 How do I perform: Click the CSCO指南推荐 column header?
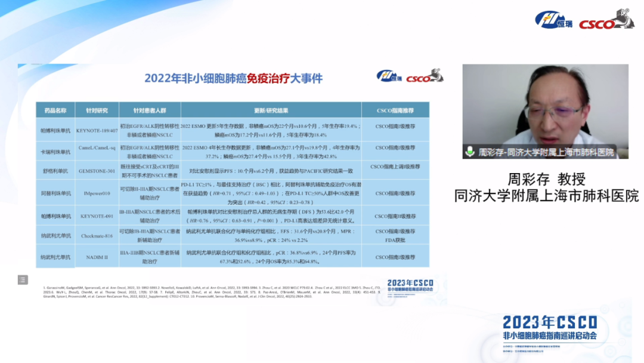395,110
